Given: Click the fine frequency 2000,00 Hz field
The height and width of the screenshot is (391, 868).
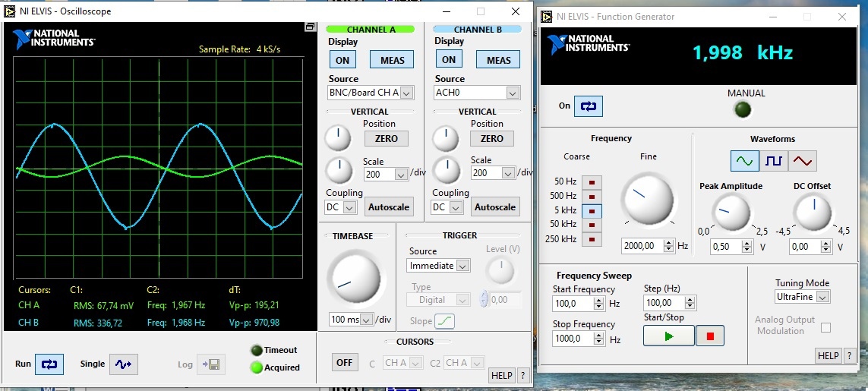Looking at the screenshot, I should point(642,246).
